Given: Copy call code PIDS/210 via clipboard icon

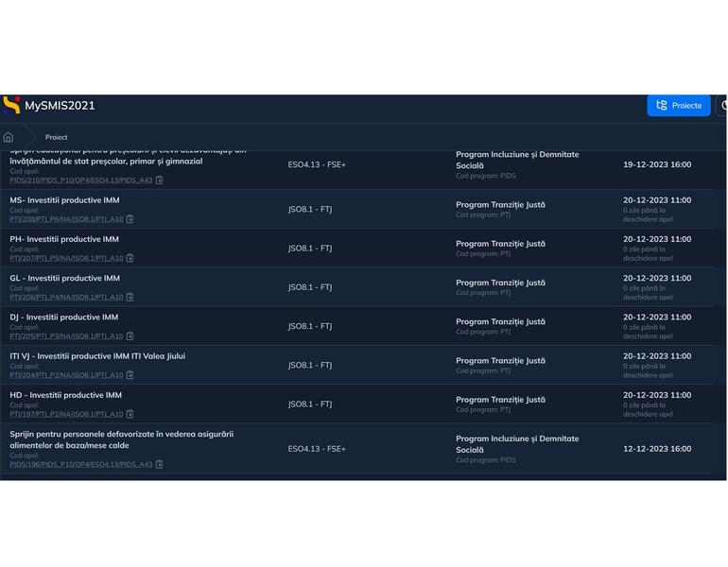Looking at the screenshot, I should (x=160, y=180).
